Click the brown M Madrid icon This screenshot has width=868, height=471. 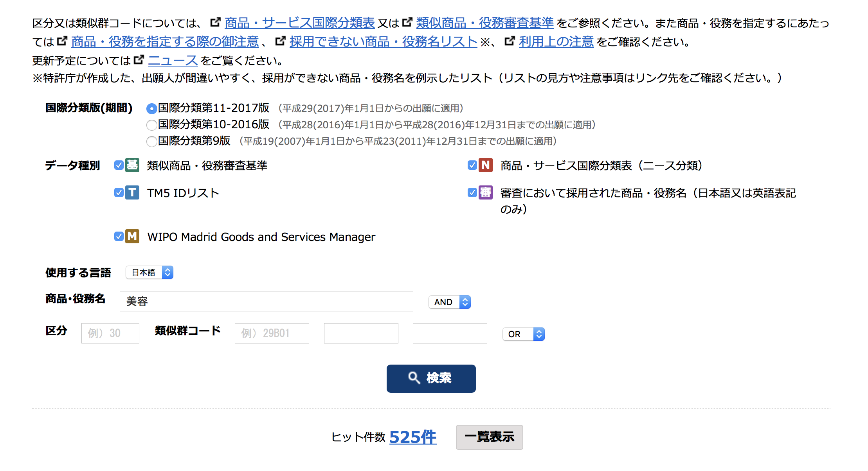(x=132, y=236)
